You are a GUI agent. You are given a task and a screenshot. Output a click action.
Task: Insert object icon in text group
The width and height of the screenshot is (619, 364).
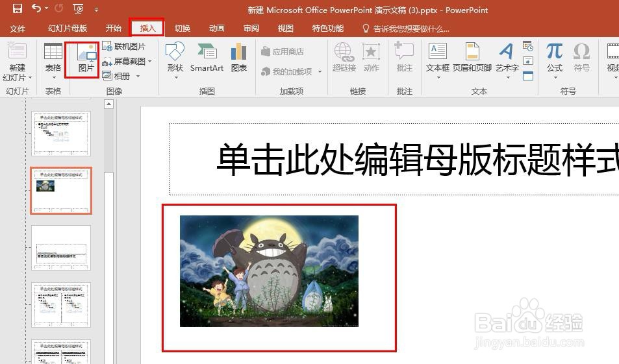coord(528,75)
